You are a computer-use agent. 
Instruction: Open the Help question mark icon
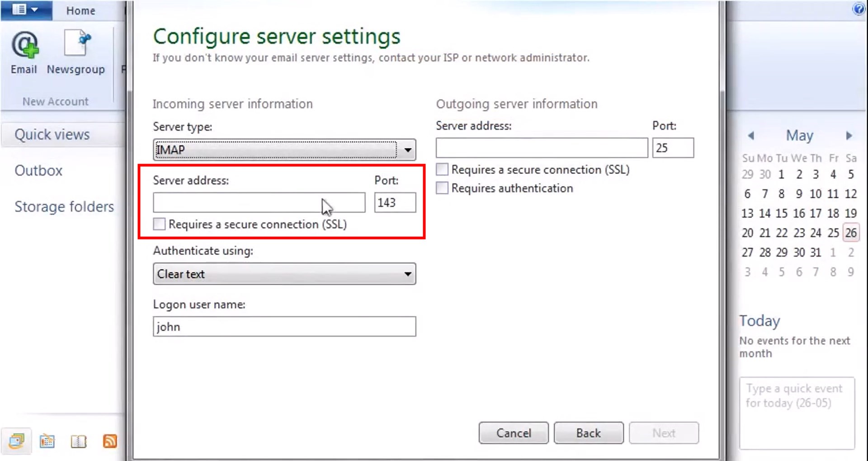(859, 9)
